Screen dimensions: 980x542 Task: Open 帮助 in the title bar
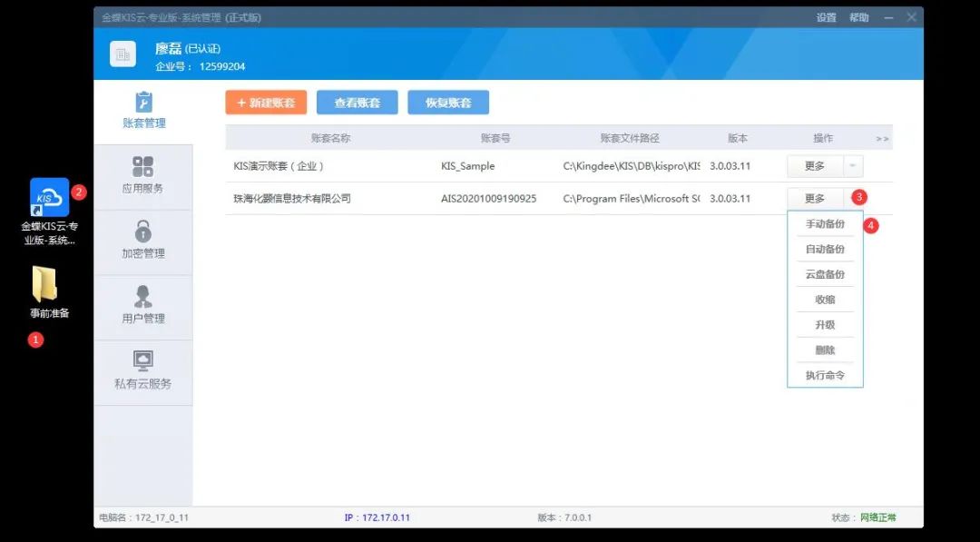(x=858, y=17)
